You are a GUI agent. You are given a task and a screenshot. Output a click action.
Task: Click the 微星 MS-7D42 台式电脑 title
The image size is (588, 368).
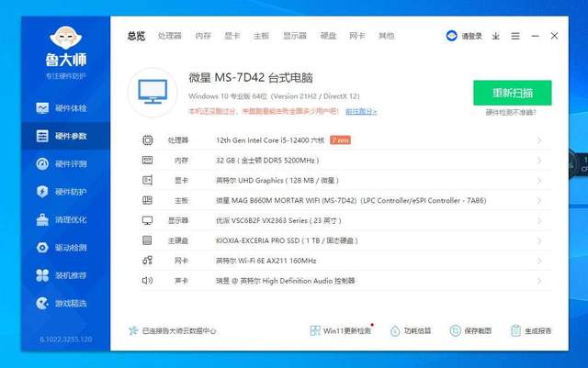251,78
